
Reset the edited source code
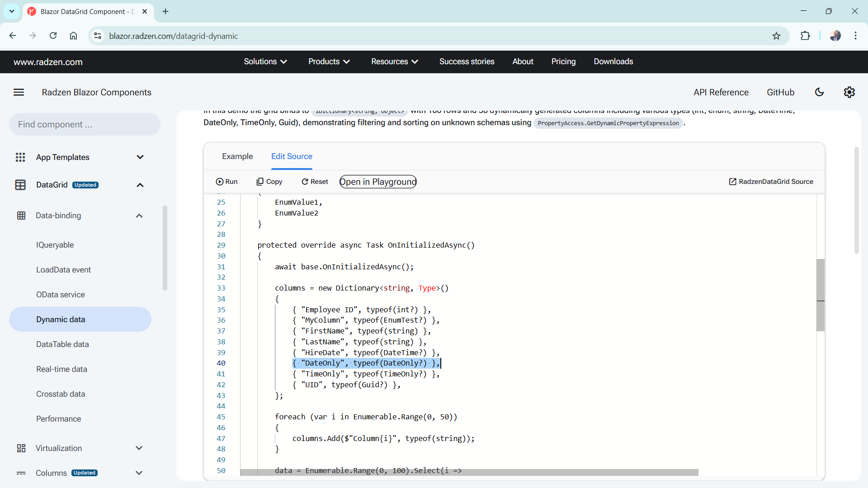click(x=315, y=182)
